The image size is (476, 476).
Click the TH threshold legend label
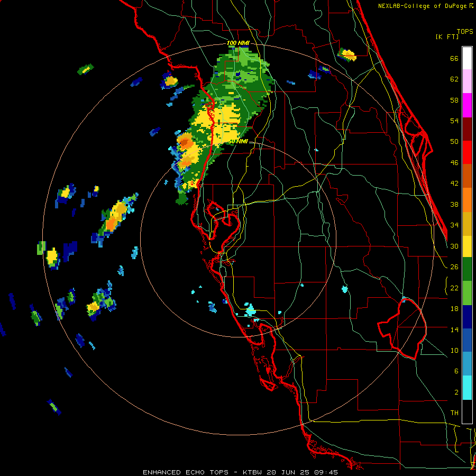click(454, 413)
